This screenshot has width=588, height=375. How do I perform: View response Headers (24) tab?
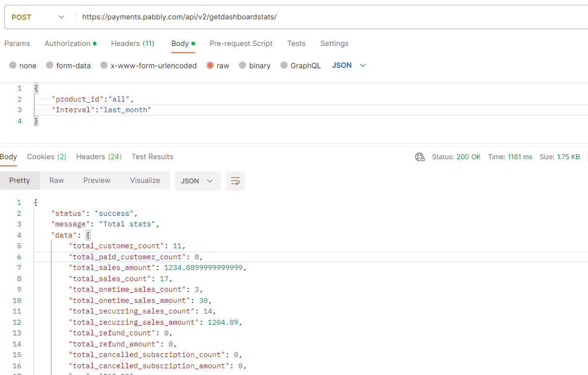[x=99, y=157]
